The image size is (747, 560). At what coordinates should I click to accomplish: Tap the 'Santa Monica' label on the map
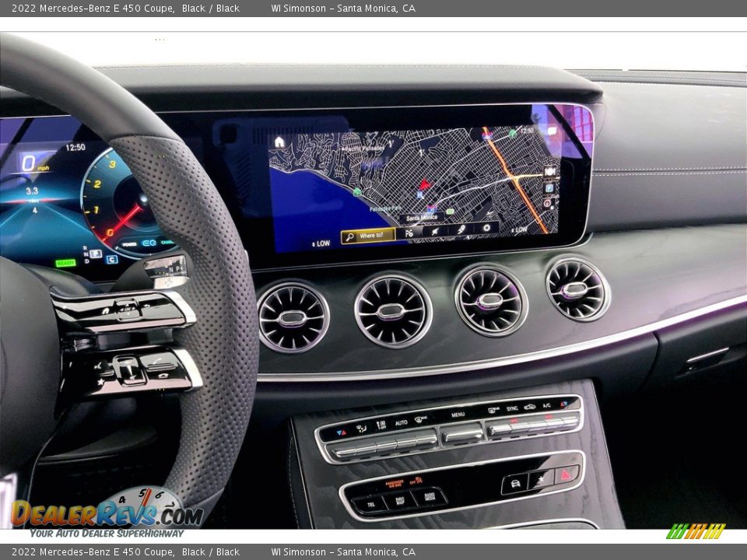(x=422, y=218)
